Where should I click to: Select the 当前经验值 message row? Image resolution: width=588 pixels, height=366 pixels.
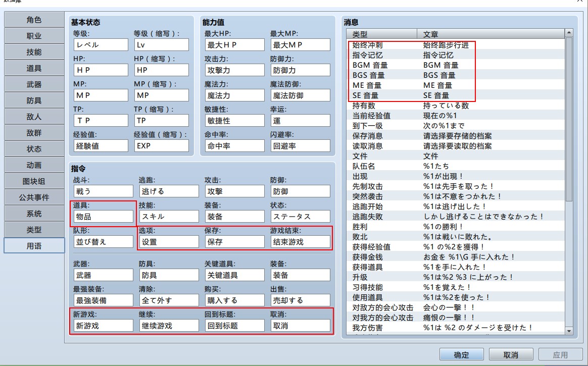coord(456,116)
